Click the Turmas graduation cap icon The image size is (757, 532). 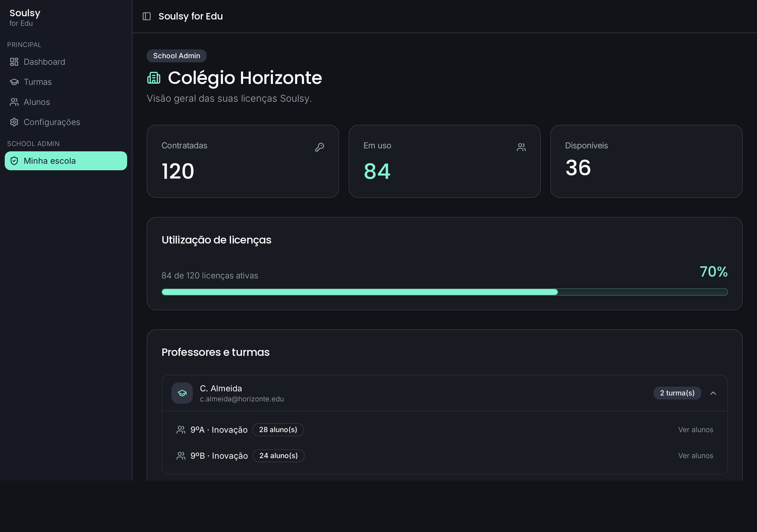(14, 82)
